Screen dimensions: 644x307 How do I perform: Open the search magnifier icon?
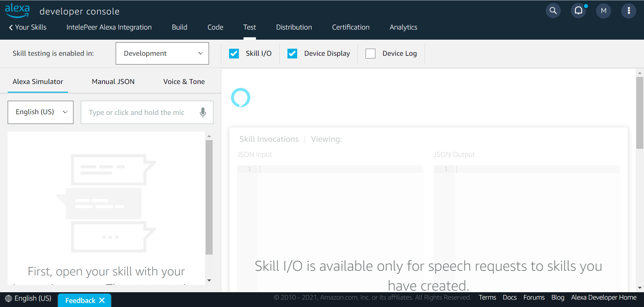tap(553, 11)
